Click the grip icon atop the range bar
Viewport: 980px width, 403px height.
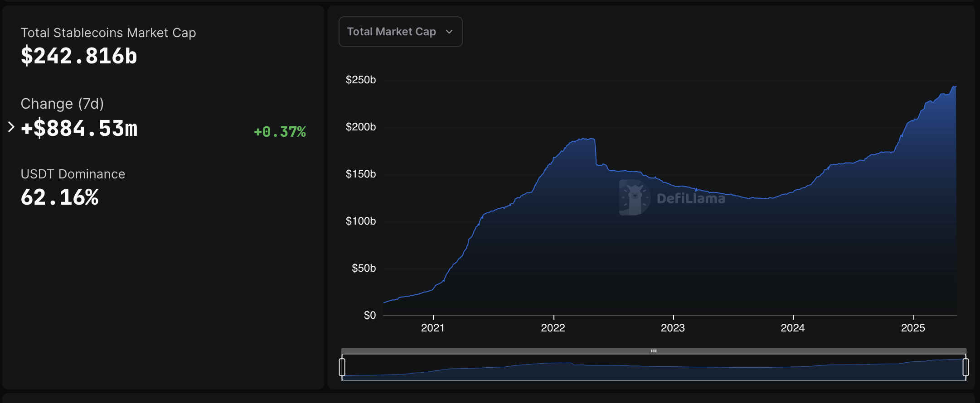point(654,351)
